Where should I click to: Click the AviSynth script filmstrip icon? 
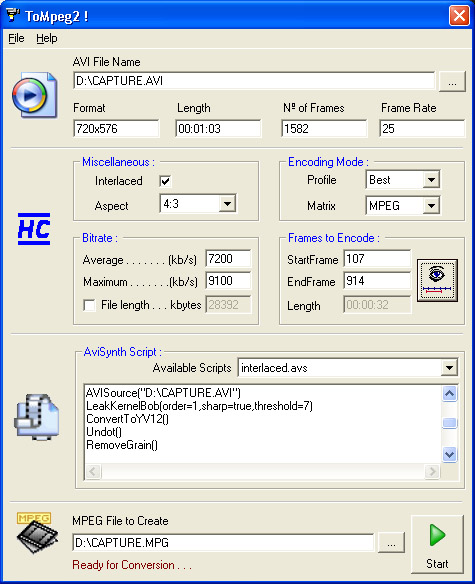[37, 417]
